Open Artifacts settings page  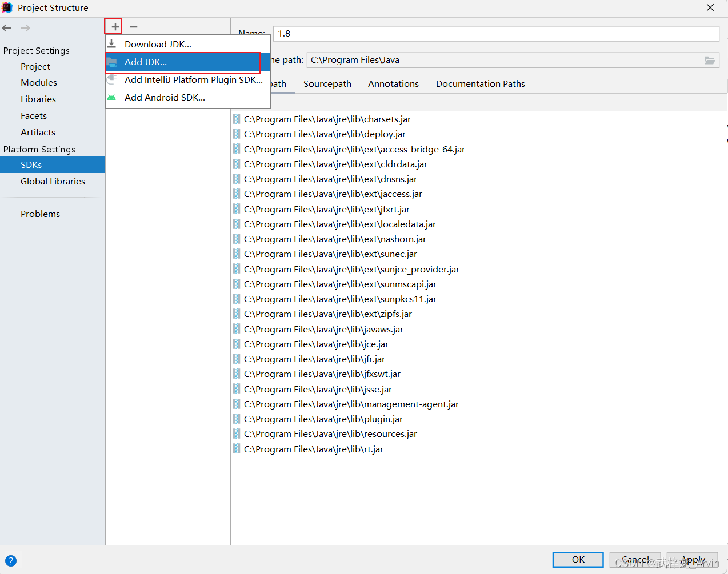[38, 132]
